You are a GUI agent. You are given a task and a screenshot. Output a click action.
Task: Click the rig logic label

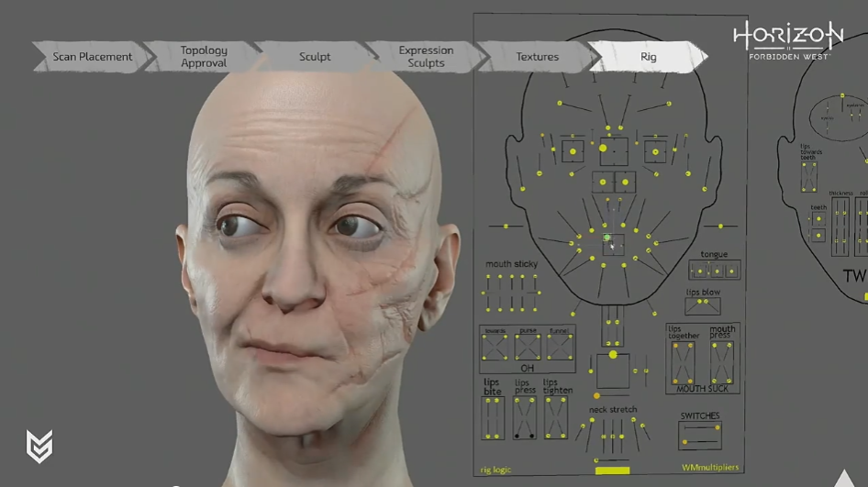click(495, 470)
